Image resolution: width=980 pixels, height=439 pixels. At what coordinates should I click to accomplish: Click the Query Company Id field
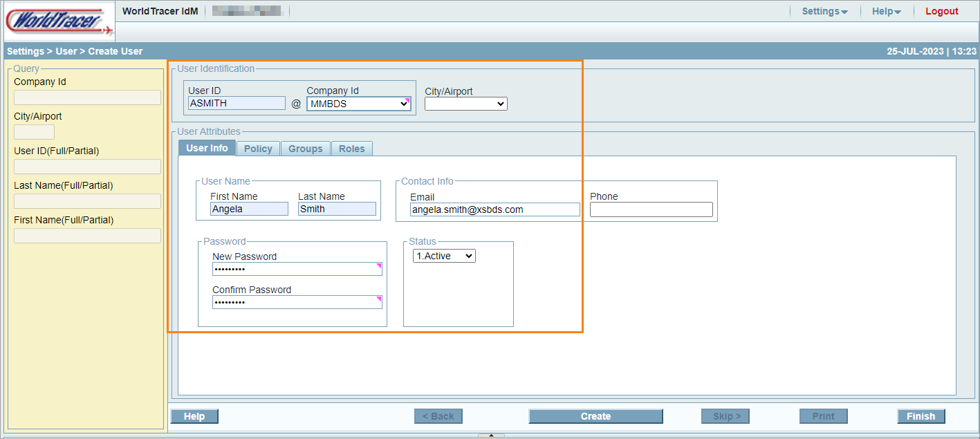[87, 97]
